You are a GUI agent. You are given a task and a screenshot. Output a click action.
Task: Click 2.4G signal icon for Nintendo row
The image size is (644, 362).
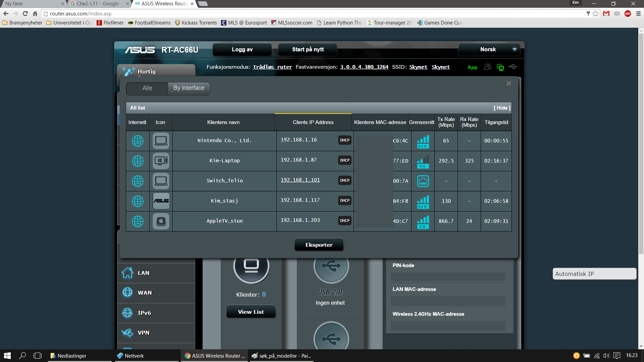coord(423,141)
